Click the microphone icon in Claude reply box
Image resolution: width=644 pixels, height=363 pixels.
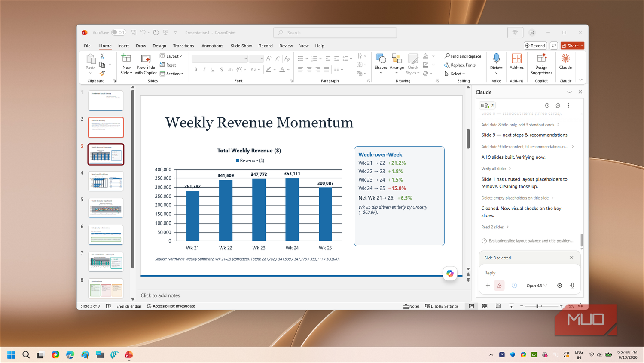[x=572, y=286]
